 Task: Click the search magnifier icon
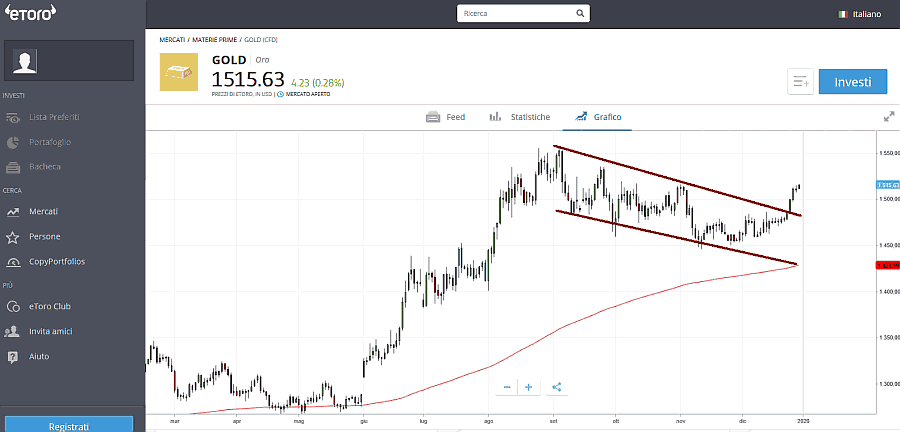(580, 15)
